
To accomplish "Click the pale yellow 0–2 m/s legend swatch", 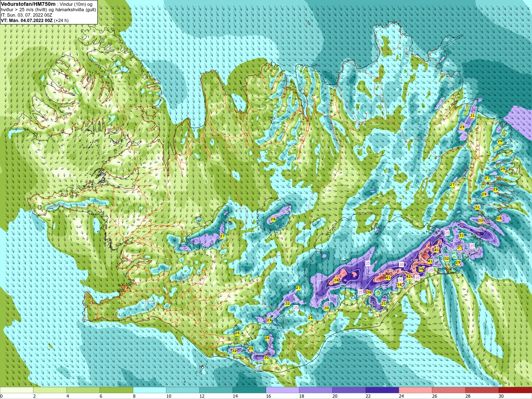I will point(17,390).
